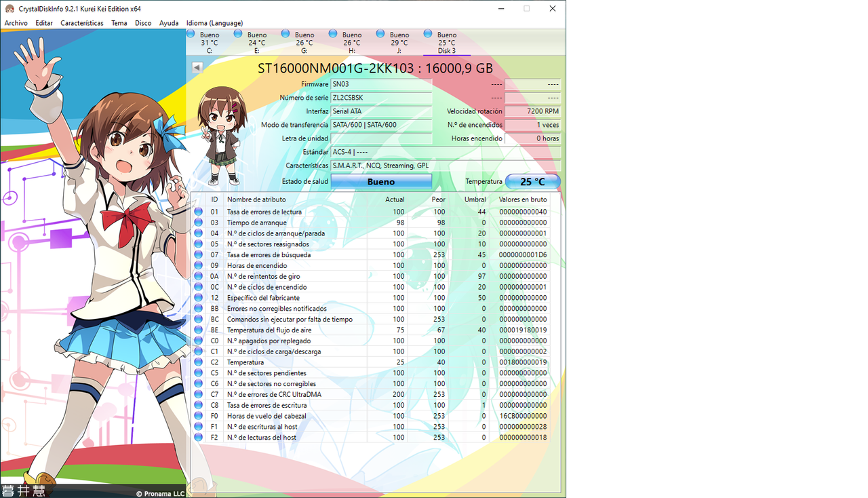Open the Editar menu

click(x=44, y=23)
